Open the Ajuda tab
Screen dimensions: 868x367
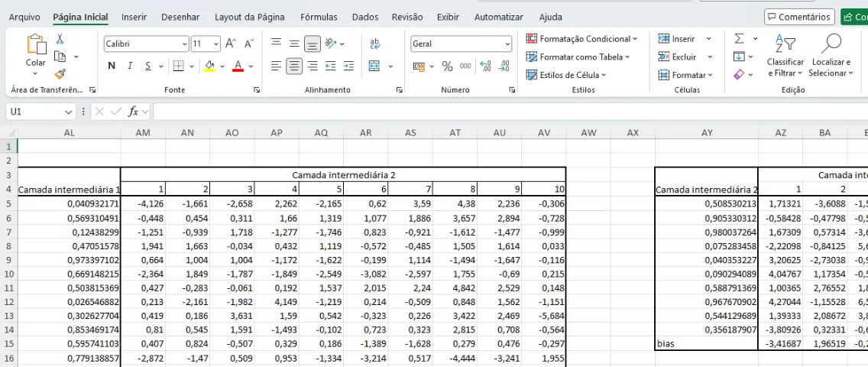point(550,17)
